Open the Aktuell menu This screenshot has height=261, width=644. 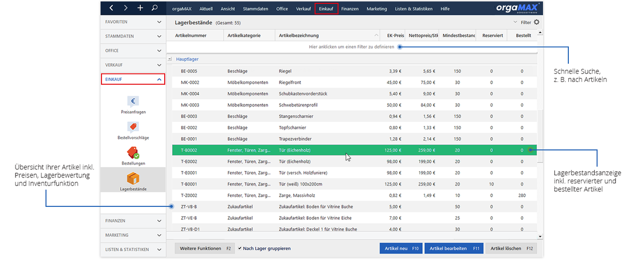[206, 9]
